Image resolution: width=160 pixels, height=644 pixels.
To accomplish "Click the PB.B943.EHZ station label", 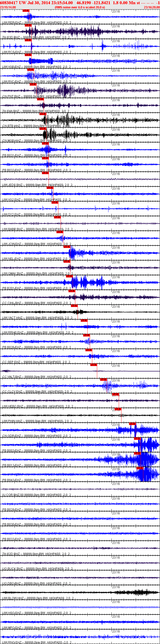I will tap(37, 480).
